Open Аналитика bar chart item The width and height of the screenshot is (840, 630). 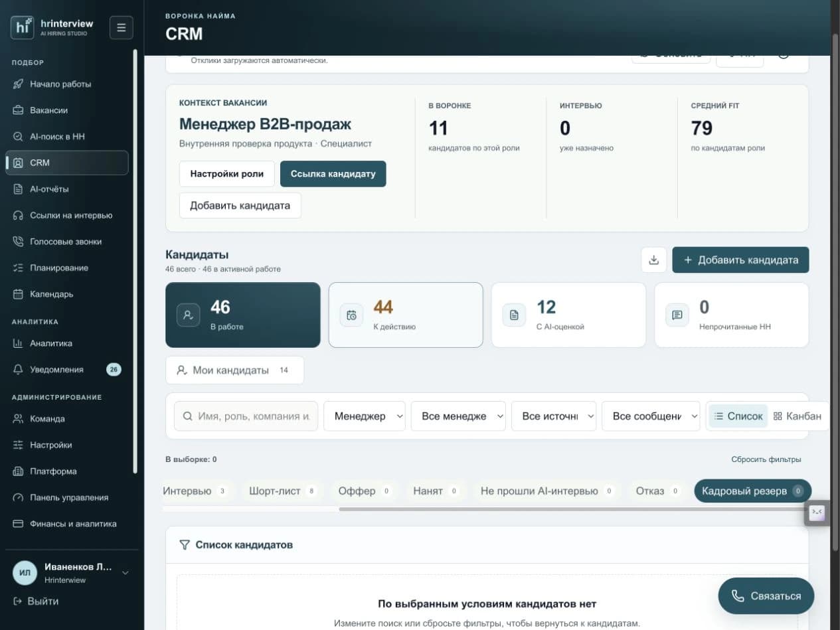(66, 343)
